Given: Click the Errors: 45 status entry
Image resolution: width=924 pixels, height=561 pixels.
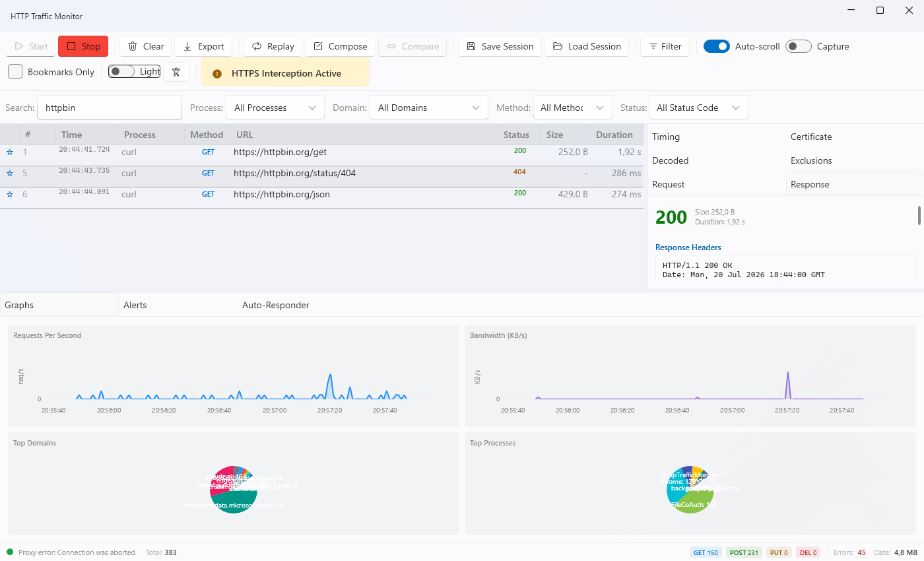Looking at the screenshot, I should [x=849, y=552].
